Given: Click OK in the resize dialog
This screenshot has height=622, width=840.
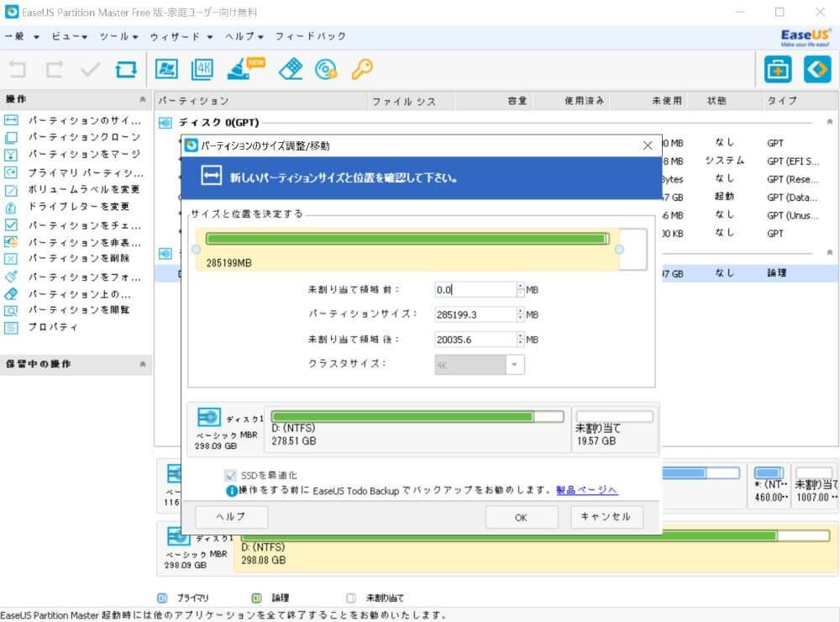Looking at the screenshot, I should point(522,518).
